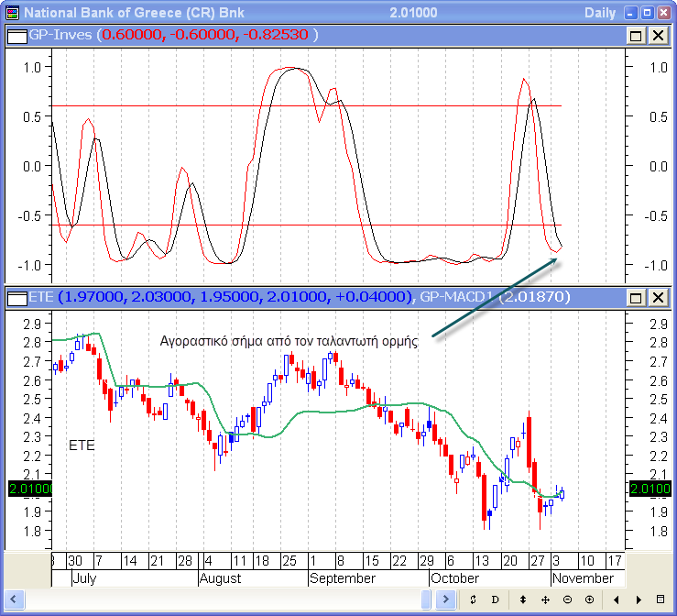This screenshot has width=677, height=616.
Task: Close the GP-Inves indicator pane
Action: tap(658, 36)
